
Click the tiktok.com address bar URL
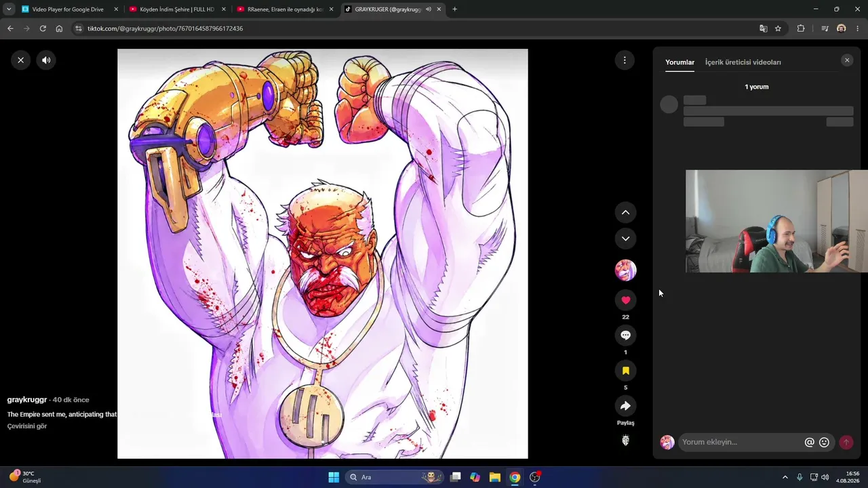pyautogui.click(x=165, y=28)
